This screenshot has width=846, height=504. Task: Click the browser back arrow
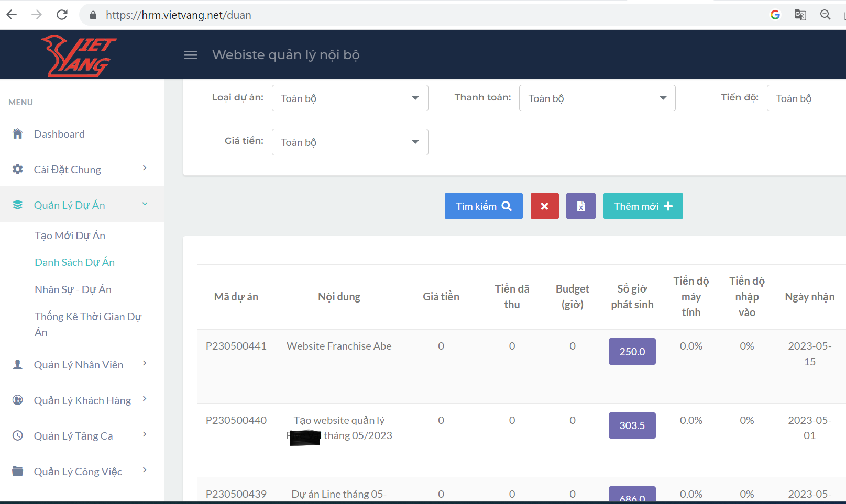pyautogui.click(x=12, y=15)
